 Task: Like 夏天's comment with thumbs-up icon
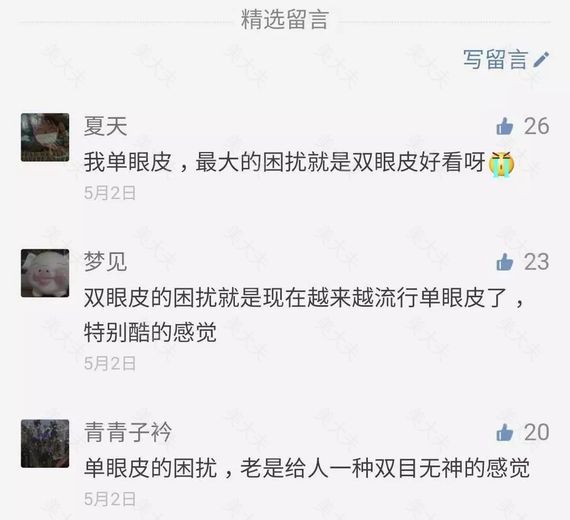(x=505, y=127)
